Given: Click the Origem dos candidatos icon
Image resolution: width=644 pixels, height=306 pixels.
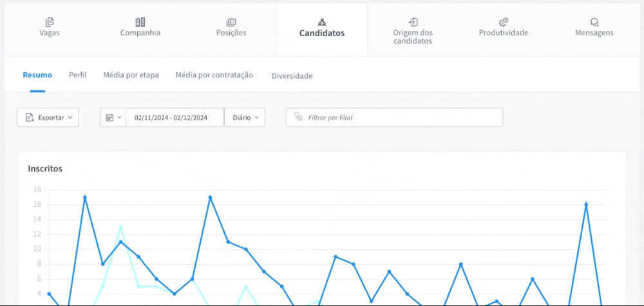Looking at the screenshot, I should tap(413, 22).
